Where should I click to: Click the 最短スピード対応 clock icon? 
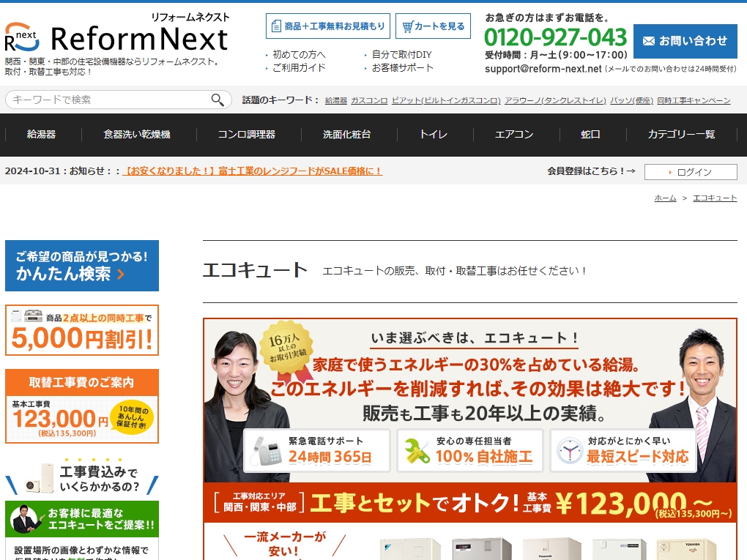[x=570, y=451]
